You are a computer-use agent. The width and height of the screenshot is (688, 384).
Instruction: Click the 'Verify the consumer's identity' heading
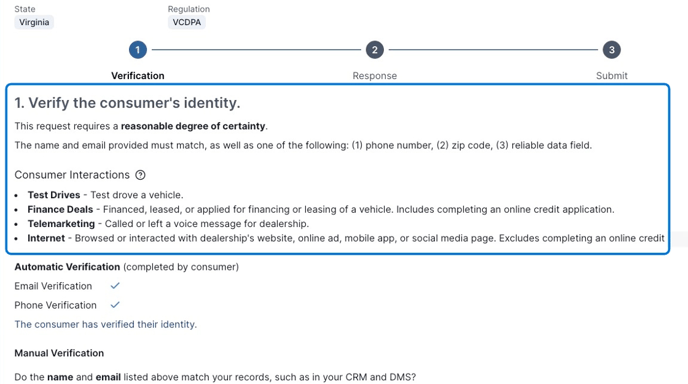(127, 103)
